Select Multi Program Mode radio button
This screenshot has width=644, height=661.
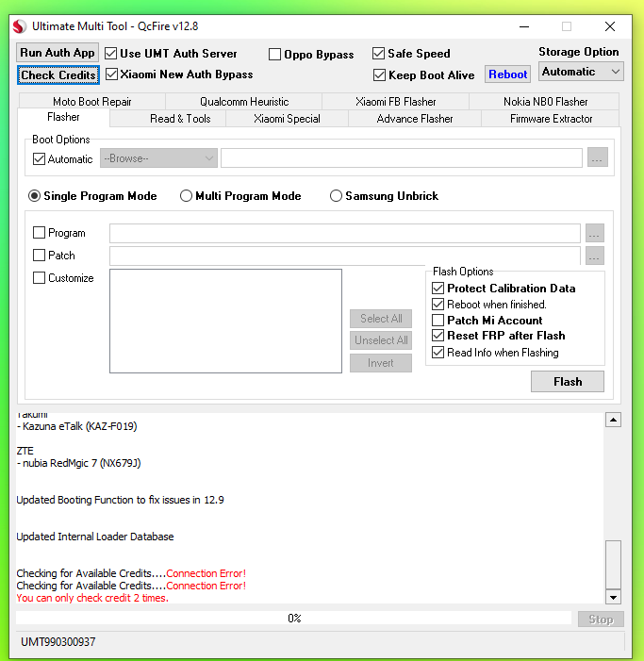point(186,196)
